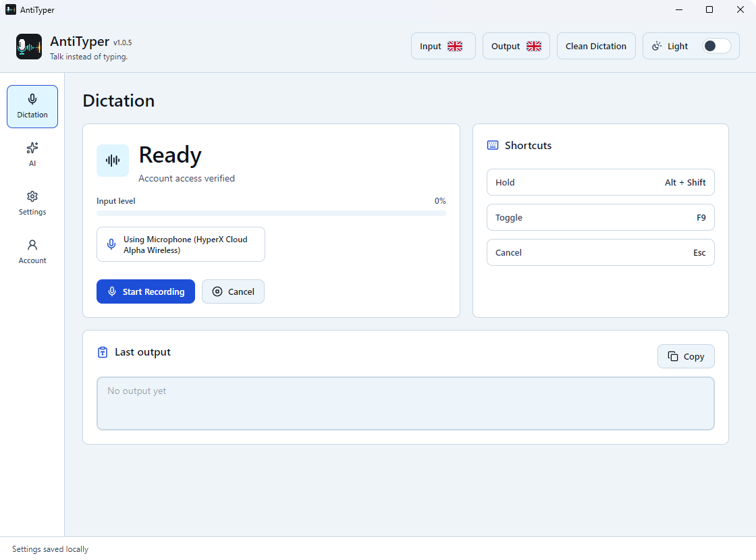This screenshot has width=756, height=560.
Task: Click the keyboard Shortcuts icon
Action: click(492, 146)
